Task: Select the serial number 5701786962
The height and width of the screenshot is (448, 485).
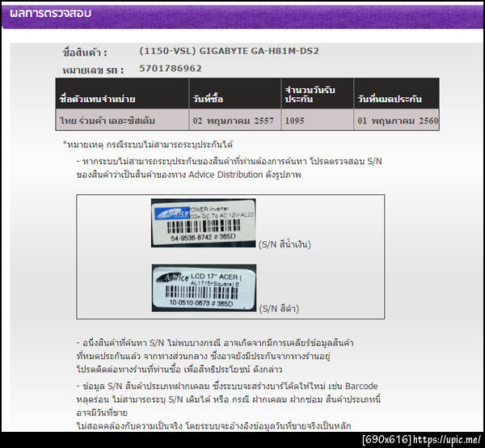Action: click(x=171, y=69)
